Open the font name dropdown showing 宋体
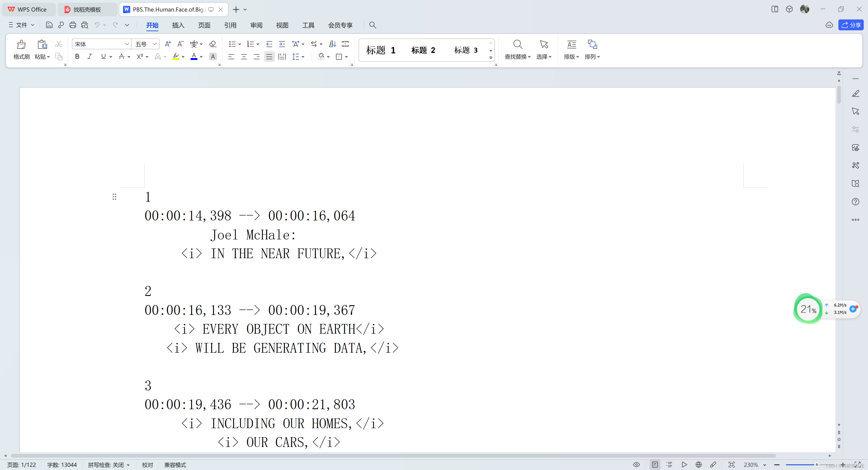 coord(127,44)
